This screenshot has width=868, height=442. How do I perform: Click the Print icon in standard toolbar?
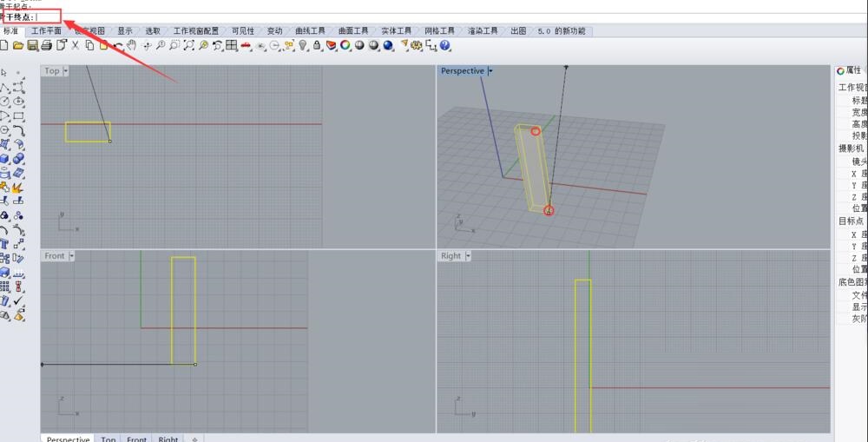point(46,45)
